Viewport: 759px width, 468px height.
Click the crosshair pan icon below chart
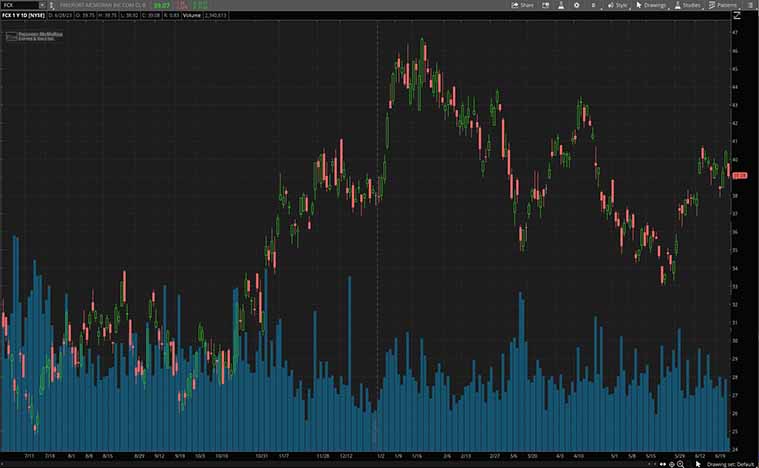671,464
